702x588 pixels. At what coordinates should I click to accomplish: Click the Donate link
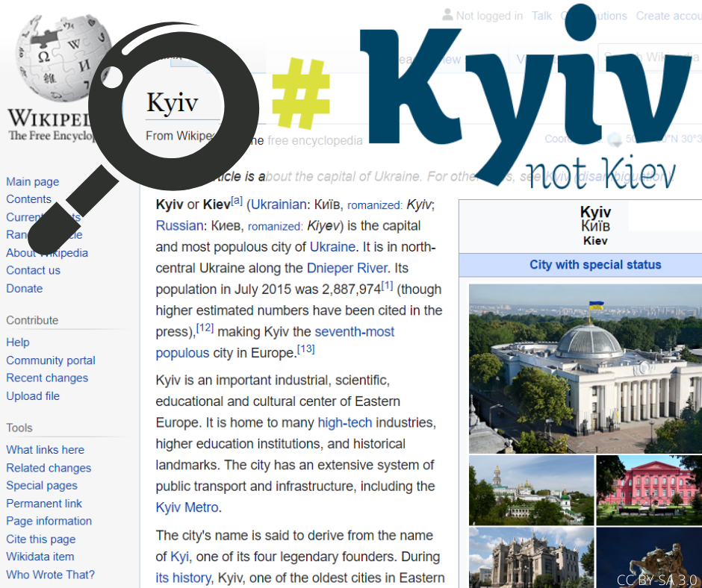[x=24, y=288]
